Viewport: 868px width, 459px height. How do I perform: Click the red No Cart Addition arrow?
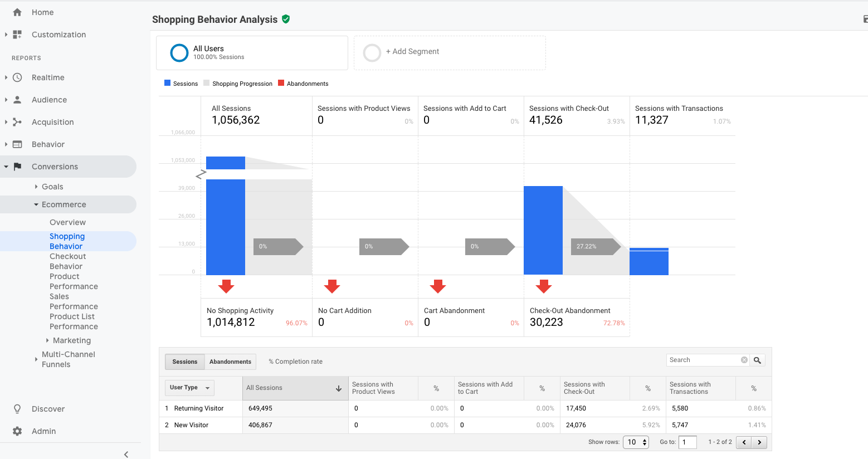tap(332, 286)
